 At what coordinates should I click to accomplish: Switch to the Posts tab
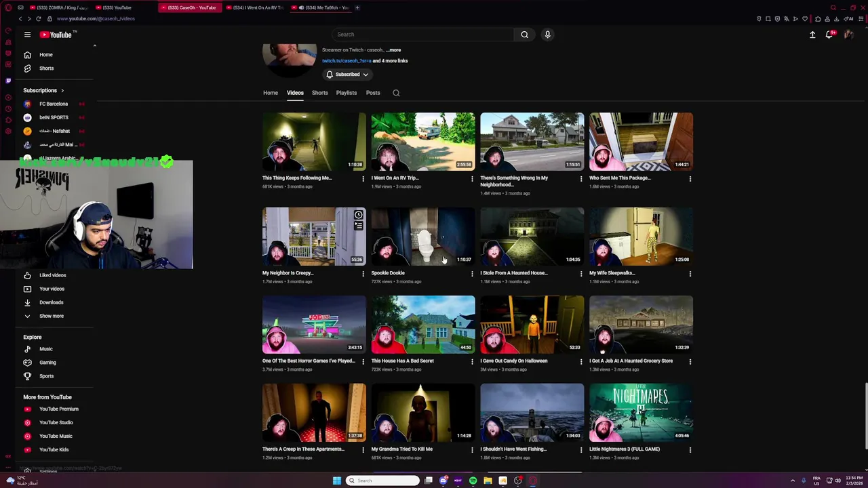[x=373, y=93]
